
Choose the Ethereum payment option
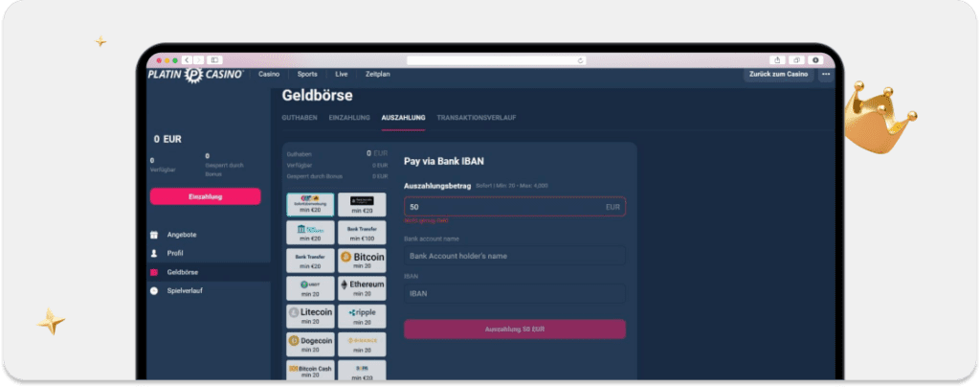coord(362,287)
